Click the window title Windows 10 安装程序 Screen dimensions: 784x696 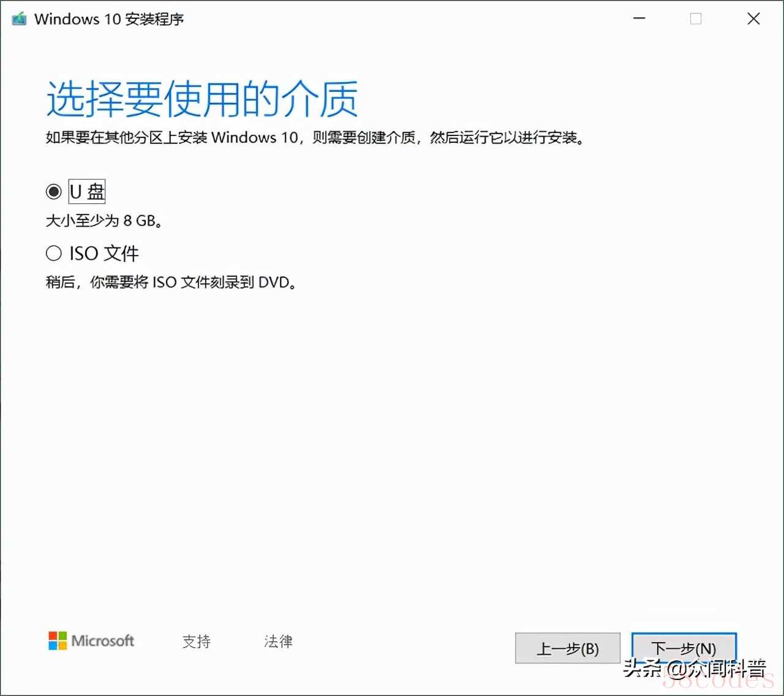pyautogui.click(x=109, y=19)
